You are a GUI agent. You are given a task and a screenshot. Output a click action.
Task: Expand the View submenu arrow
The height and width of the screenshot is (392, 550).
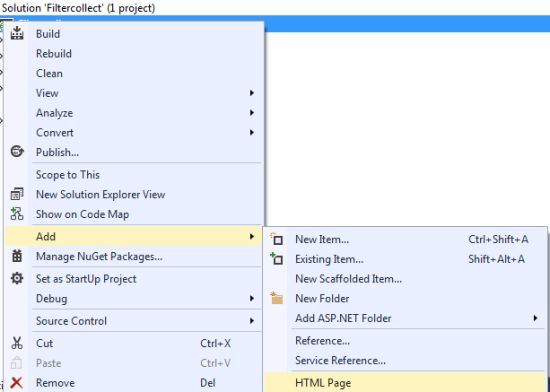[x=252, y=93]
